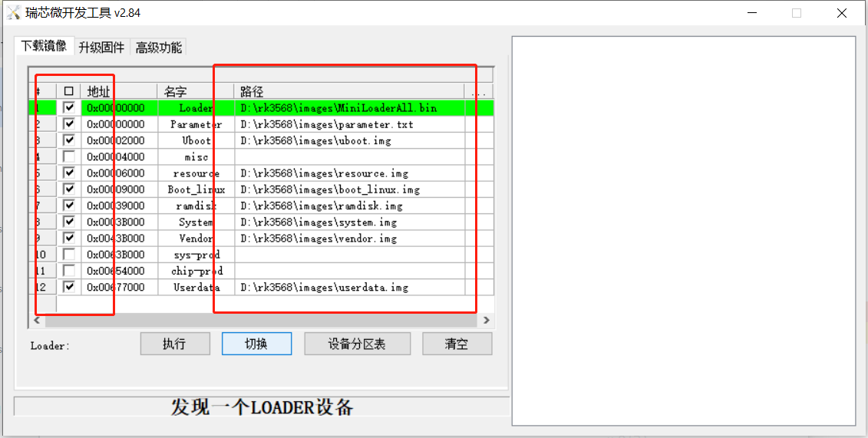
Task: Click the 切换 button
Action: click(256, 344)
